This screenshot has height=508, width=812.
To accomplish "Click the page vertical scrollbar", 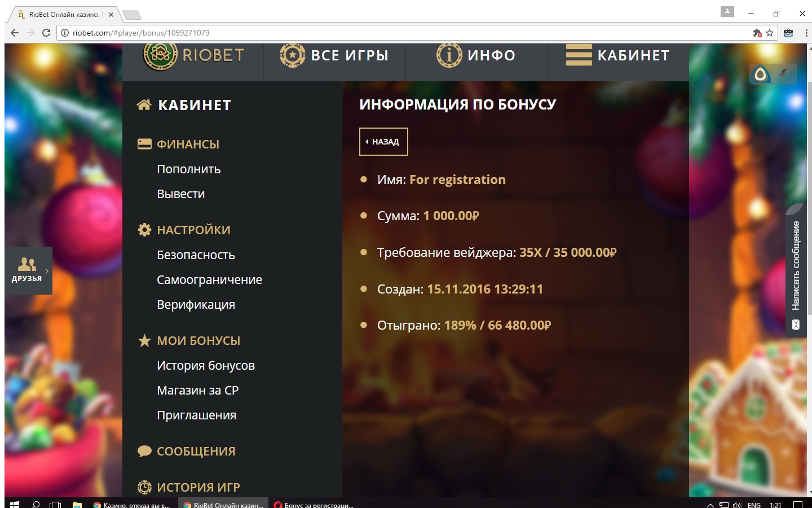I will 809,198.
